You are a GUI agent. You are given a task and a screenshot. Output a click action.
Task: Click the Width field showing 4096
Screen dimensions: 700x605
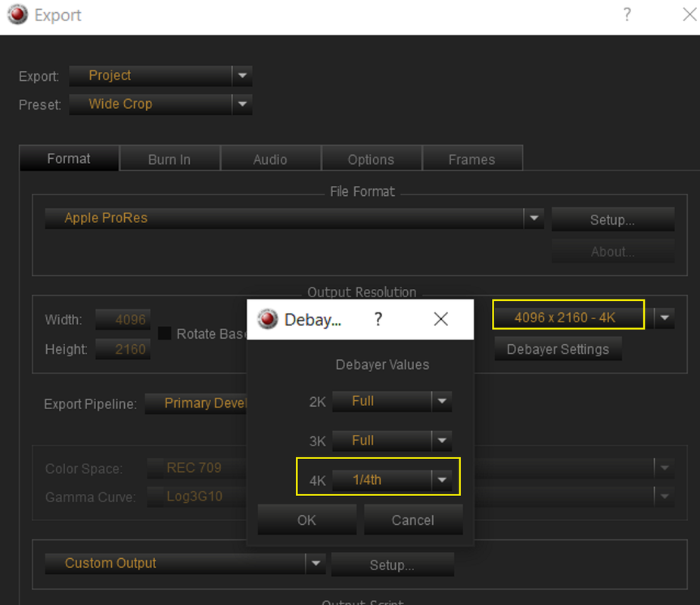[x=123, y=319]
